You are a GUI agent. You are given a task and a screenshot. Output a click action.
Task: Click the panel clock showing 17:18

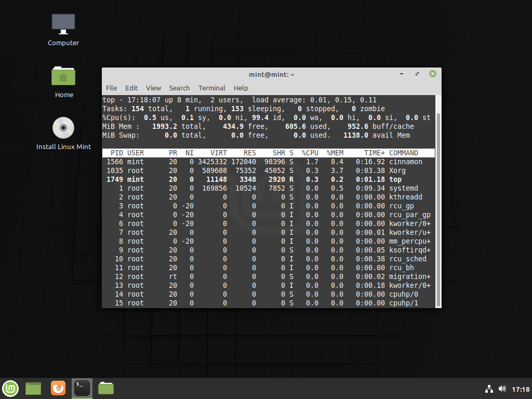tap(520, 389)
